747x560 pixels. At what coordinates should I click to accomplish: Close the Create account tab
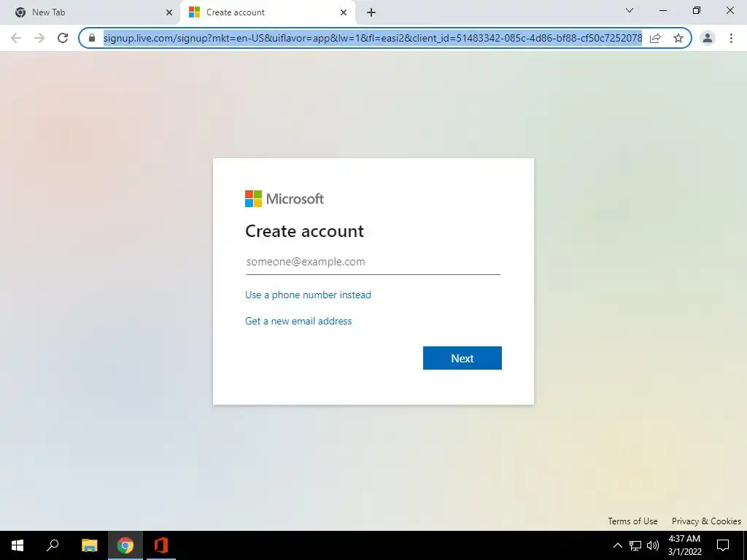pos(344,12)
